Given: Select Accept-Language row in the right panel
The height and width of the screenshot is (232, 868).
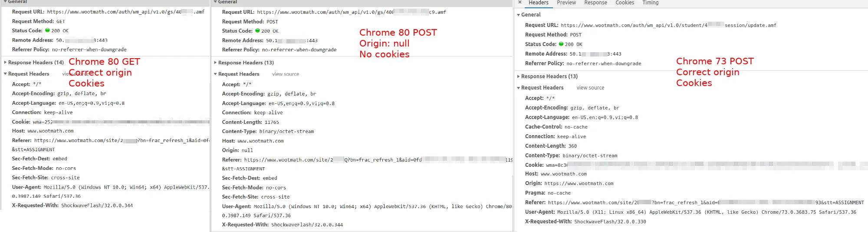Looking at the screenshot, I should pos(582,117).
